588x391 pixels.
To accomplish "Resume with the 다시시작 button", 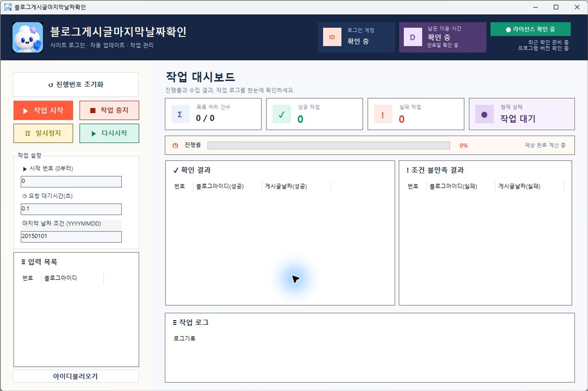I will tap(109, 133).
